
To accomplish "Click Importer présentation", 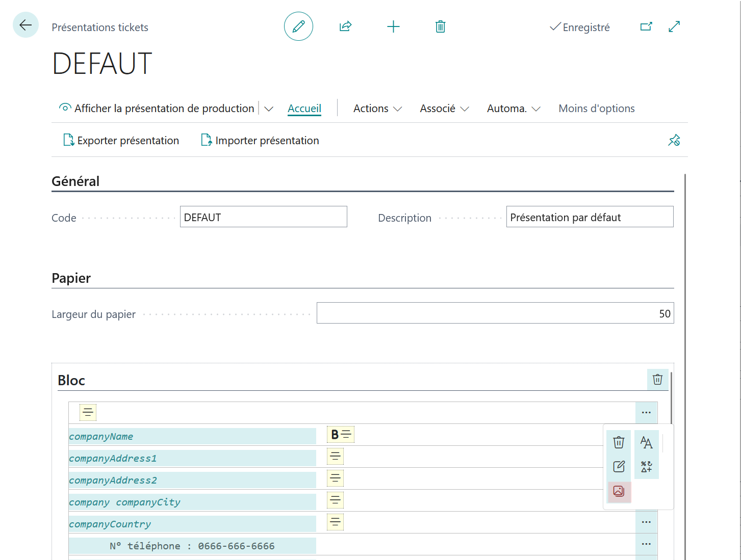I will (x=260, y=140).
